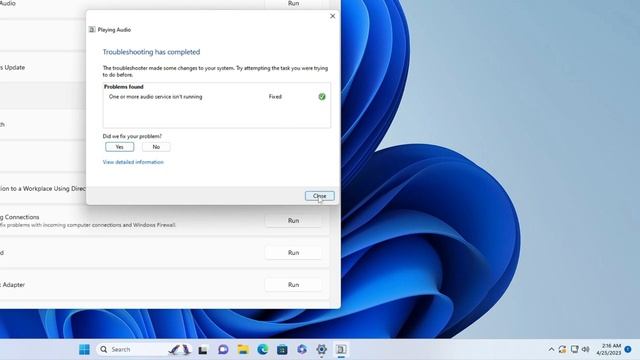Click Run in the row above Adapter
The image size is (640, 360).
(293, 253)
